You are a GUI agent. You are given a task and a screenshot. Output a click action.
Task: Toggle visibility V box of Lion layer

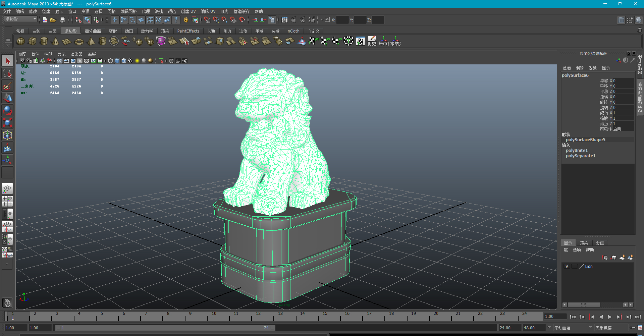coord(567,267)
